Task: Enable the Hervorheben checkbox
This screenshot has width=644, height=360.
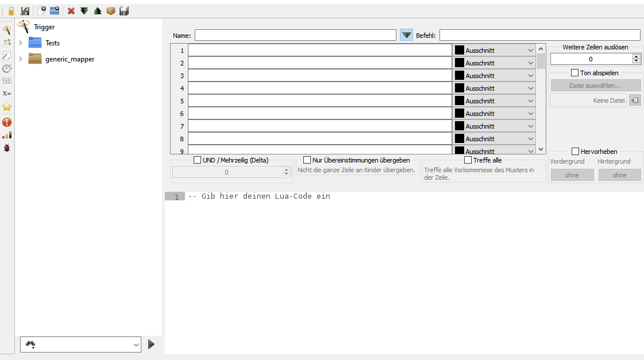Action: (576, 152)
